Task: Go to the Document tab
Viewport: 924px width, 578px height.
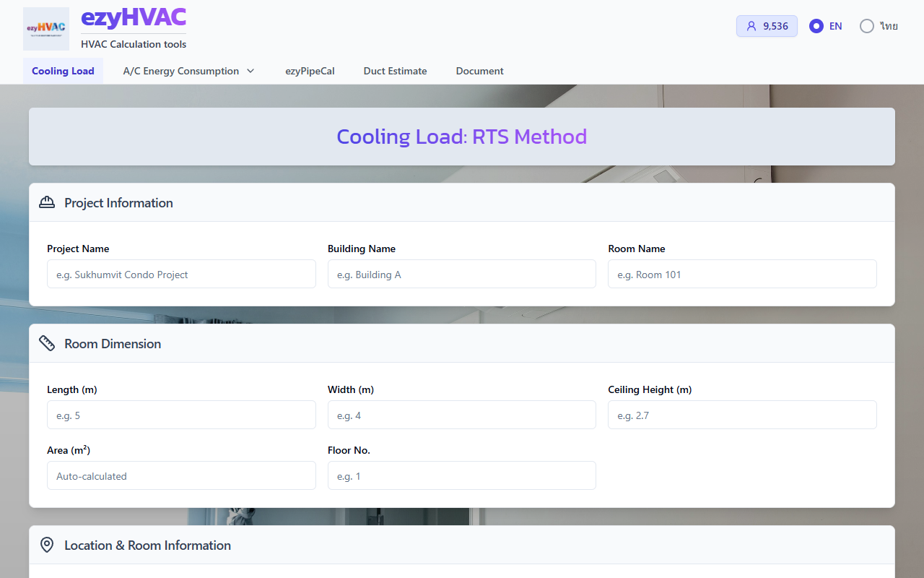Action: [x=480, y=71]
